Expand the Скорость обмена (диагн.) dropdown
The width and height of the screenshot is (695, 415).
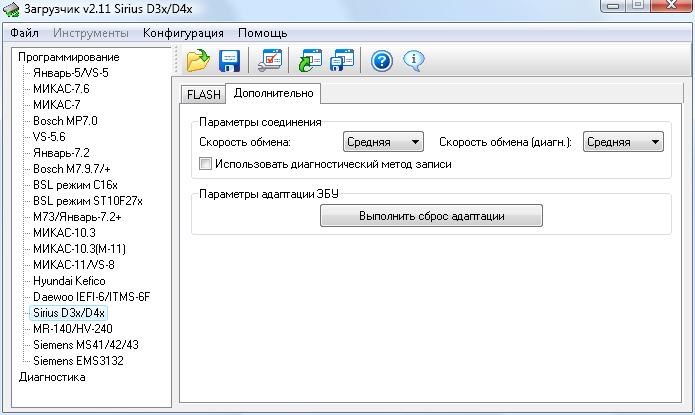(x=623, y=143)
